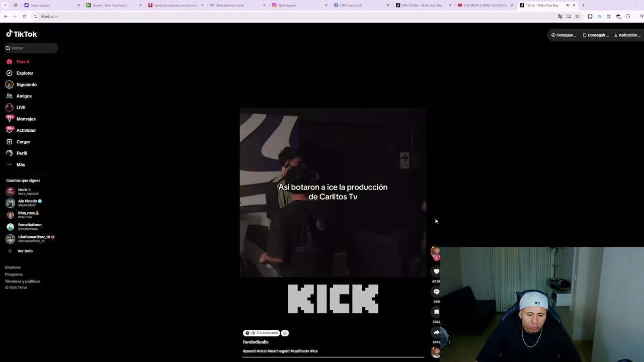Open laura_zapata8 followed account
This screenshot has height=362, width=644.
click(x=23, y=192)
